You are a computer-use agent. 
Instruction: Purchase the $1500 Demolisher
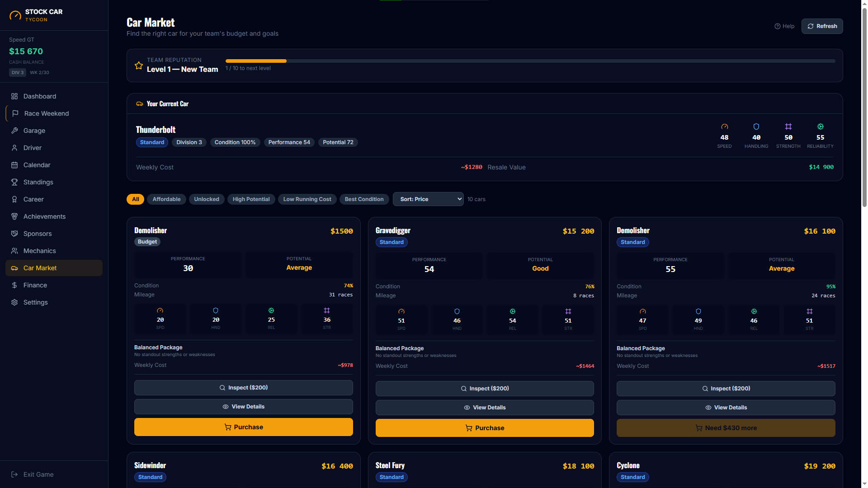coord(243,427)
